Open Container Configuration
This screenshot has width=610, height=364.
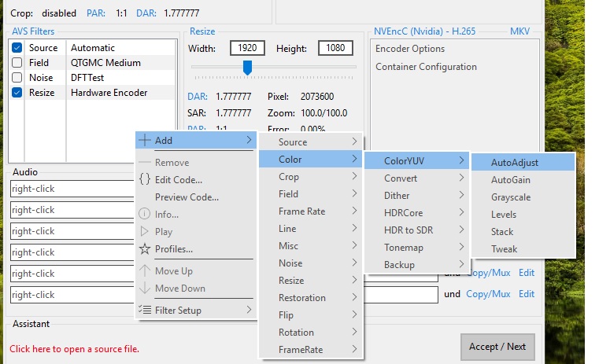point(426,67)
